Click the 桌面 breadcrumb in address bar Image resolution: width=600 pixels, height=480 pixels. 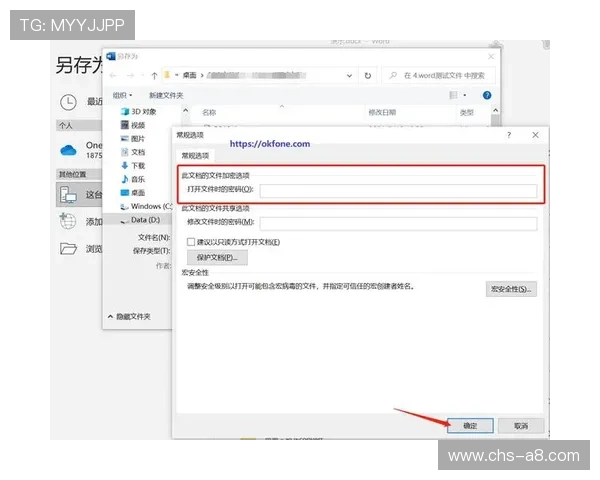[x=189, y=75]
